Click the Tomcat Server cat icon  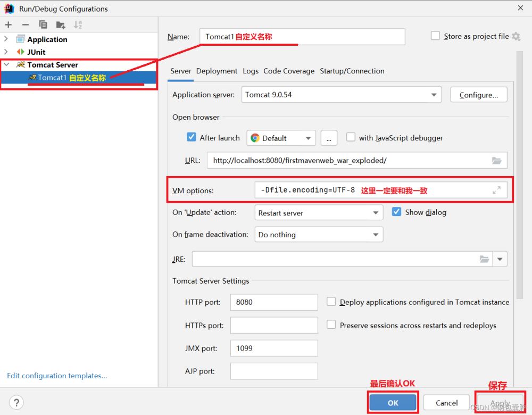coord(21,64)
